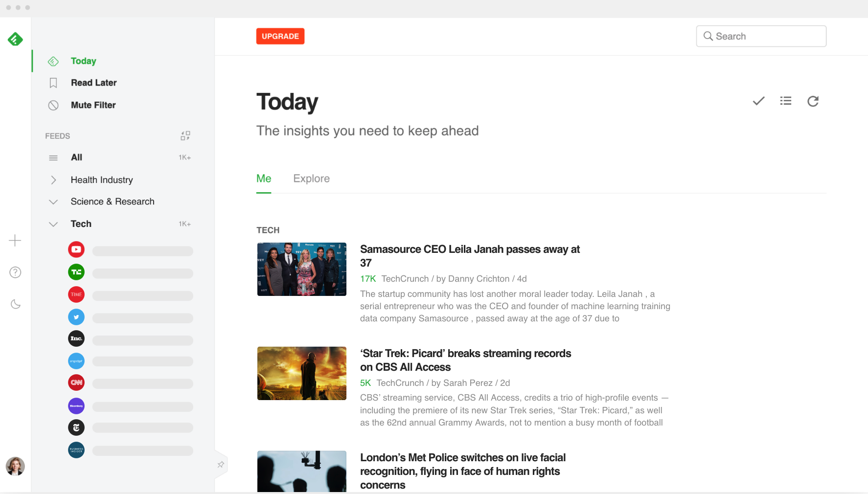The width and height of the screenshot is (868, 494).
Task: Open the Samasource CEO article thumbnail
Action: pos(302,269)
